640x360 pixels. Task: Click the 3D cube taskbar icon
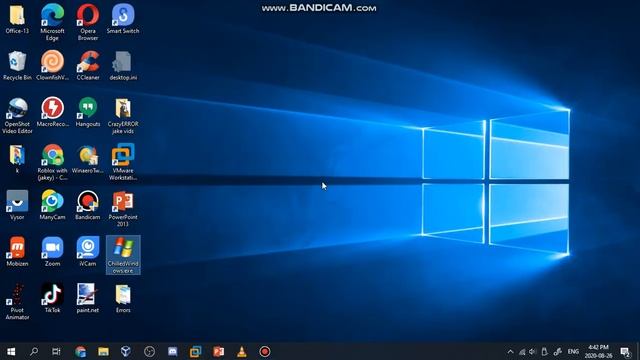126,351
